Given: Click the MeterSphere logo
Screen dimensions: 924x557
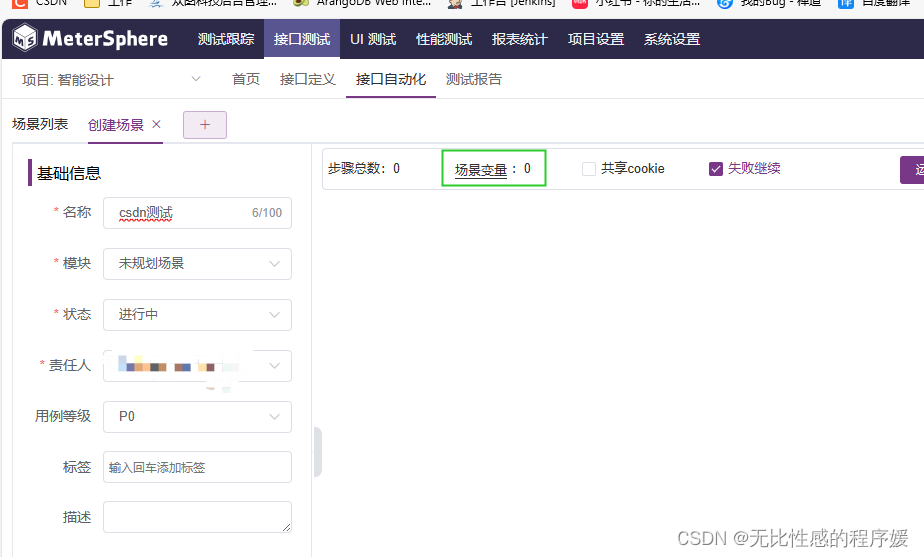Looking at the screenshot, I should (x=90, y=39).
